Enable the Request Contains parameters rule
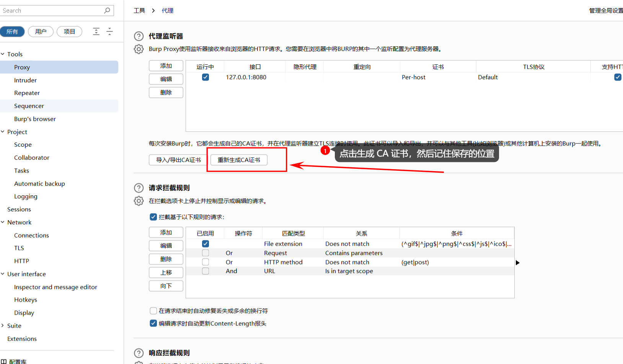This screenshot has width=623, height=364. [205, 253]
